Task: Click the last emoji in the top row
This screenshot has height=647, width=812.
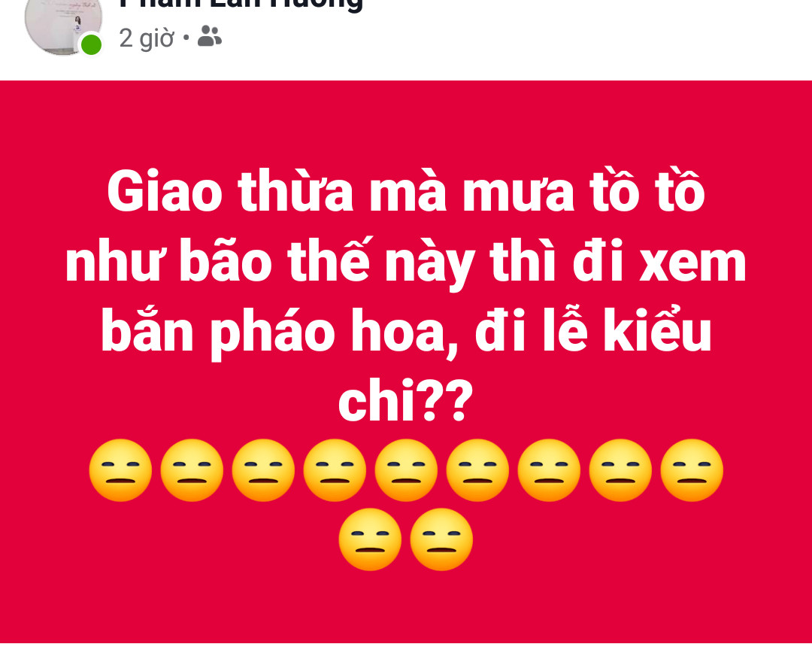Action: pos(692,470)
